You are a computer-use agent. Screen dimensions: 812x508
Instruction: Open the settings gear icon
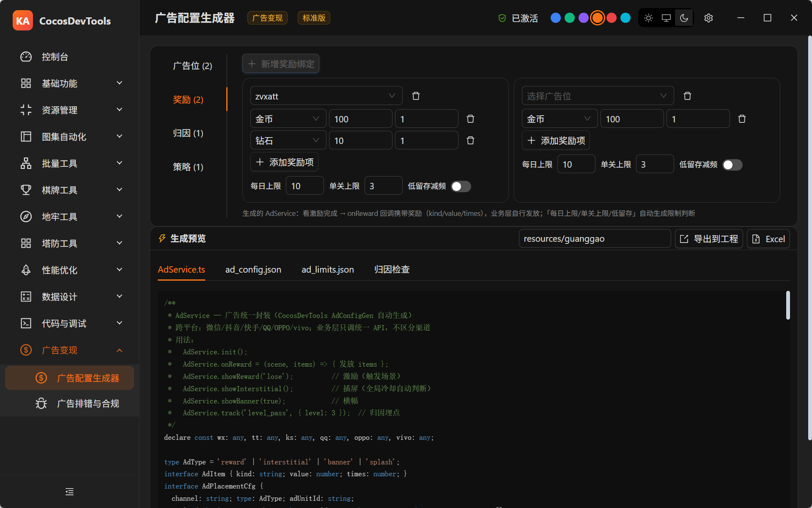[708, 18]
